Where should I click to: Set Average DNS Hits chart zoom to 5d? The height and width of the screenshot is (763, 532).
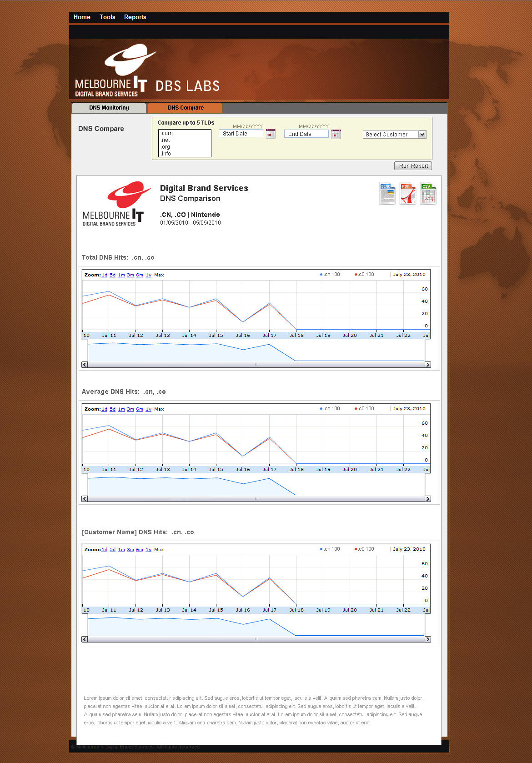(x=113, y=409)
